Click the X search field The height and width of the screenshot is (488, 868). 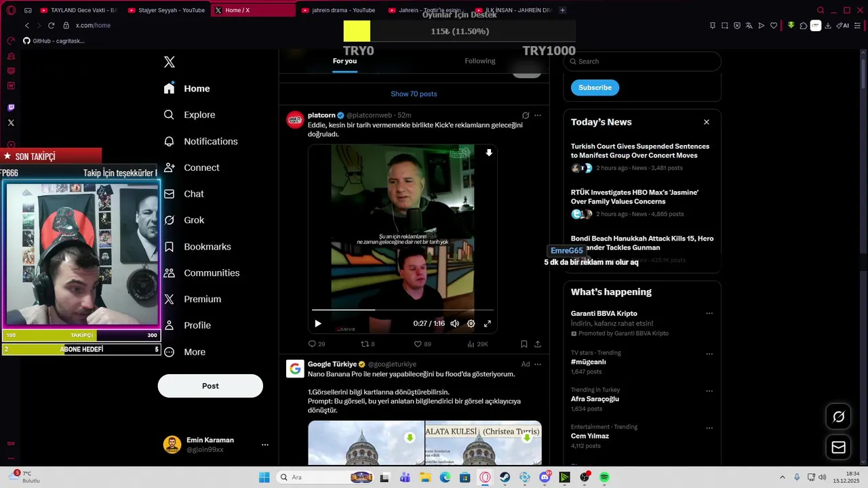coord(642,61)
